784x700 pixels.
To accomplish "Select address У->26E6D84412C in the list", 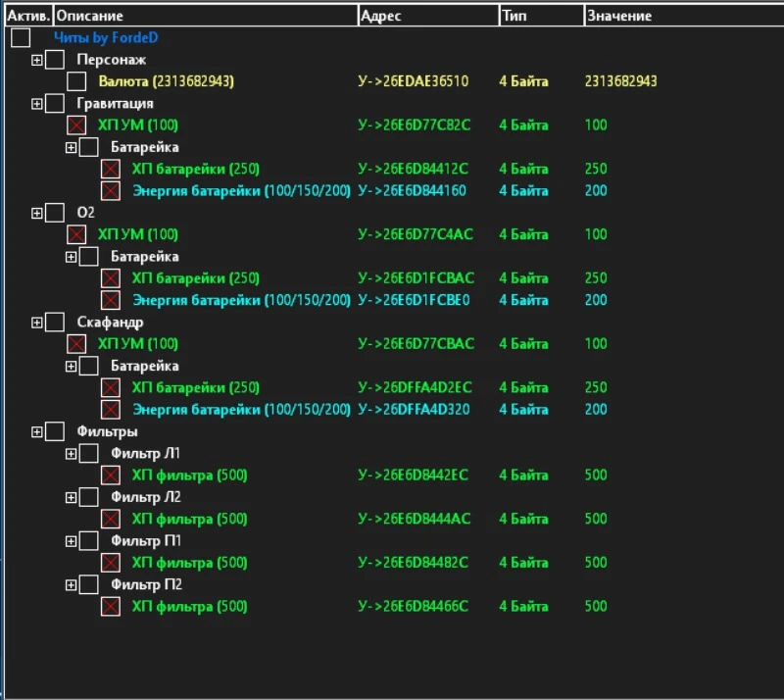I will click(414, 170).
